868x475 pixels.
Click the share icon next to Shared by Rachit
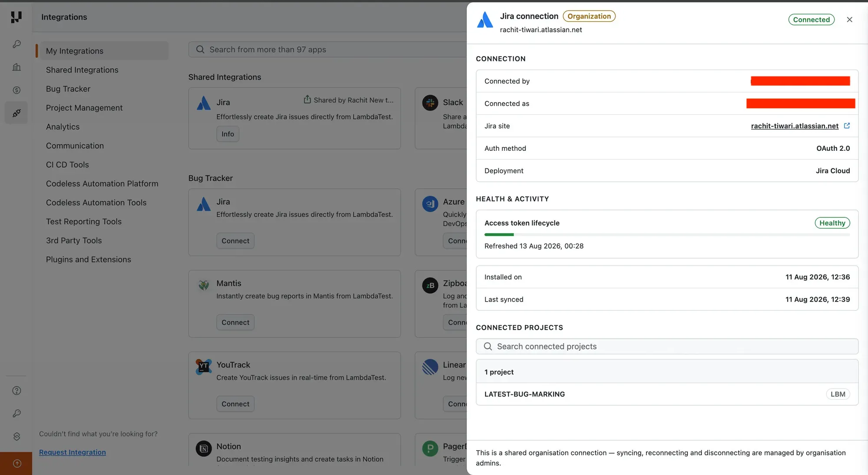coord(307,100)
